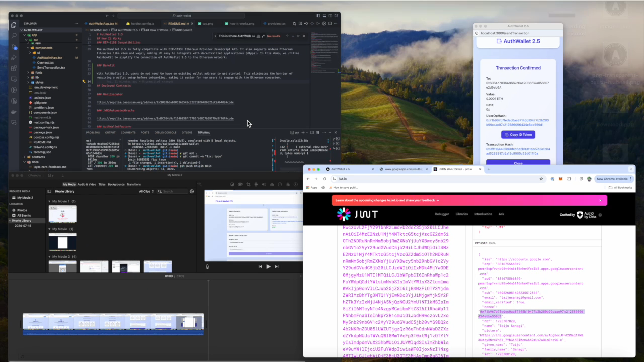This screenshot has height=362, width=644.
Task: Open the Chrome tab search dropdown arrow
Action: click(x=631, y=169)
